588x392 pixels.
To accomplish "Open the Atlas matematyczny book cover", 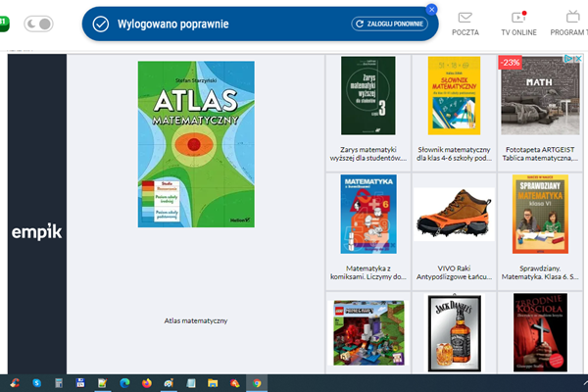I will 196,144.
